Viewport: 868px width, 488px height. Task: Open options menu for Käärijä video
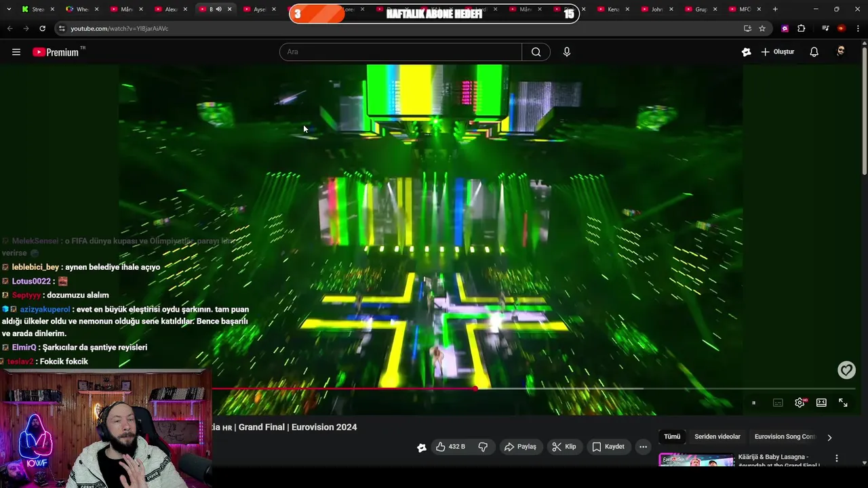click(836, 459)
